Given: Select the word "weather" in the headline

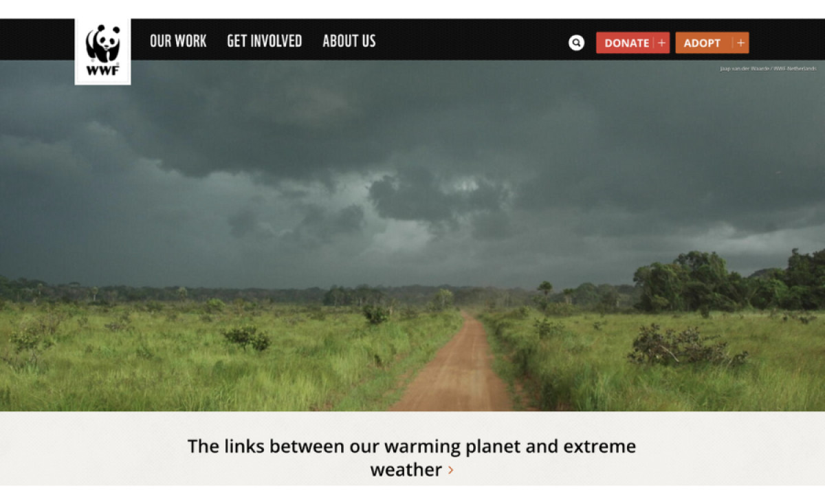Looking at the screenshot, I should click(406, 470).
